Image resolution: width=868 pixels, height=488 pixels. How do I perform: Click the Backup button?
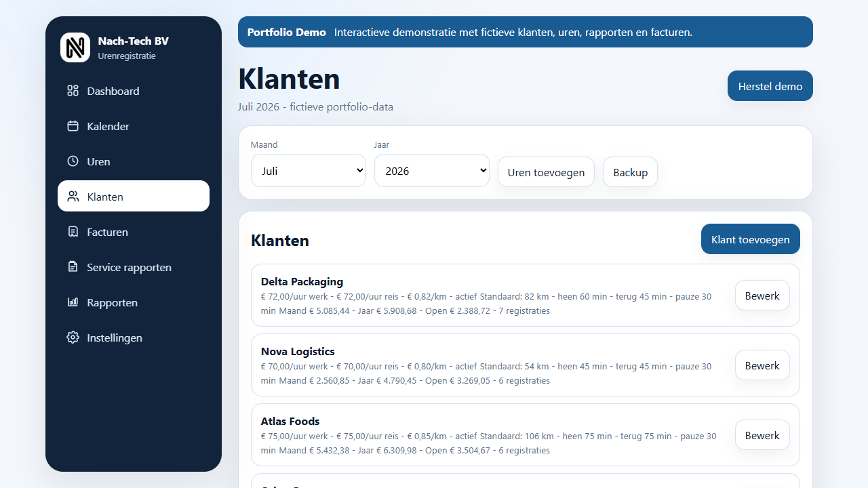click(630, 172)
